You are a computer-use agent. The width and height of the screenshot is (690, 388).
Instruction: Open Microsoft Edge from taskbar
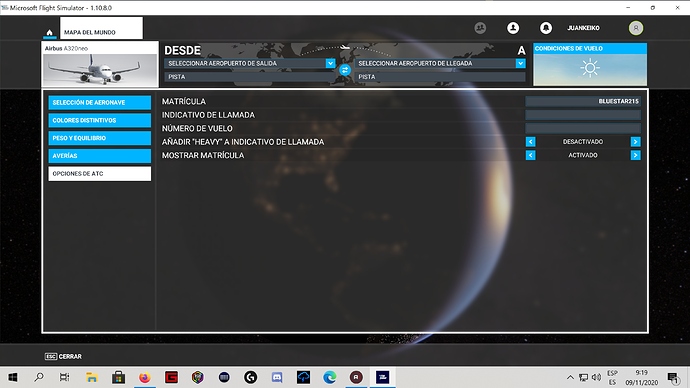coord(330,377)
